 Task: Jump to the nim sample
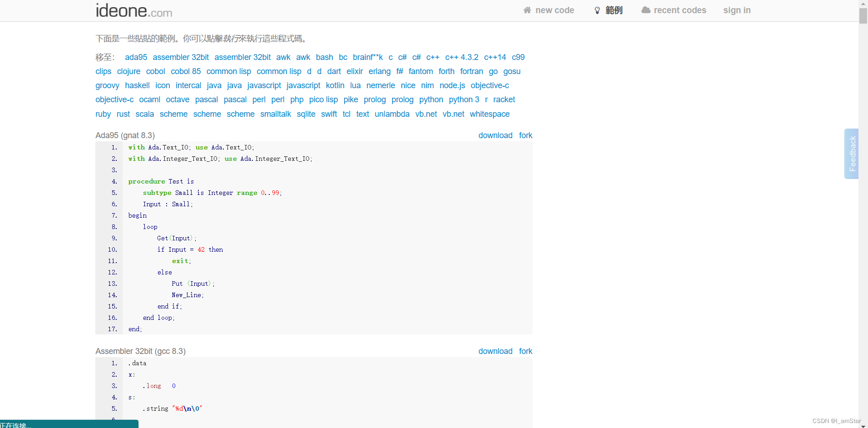point(427,85)
